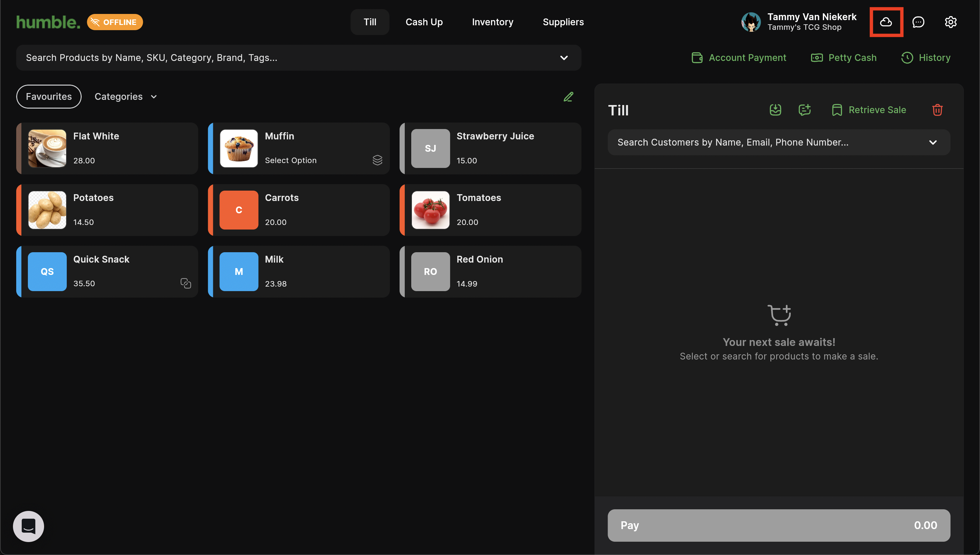Open the support chat widget bubble
This screenshot has height=555, width=980.
(x=29, y=526)
